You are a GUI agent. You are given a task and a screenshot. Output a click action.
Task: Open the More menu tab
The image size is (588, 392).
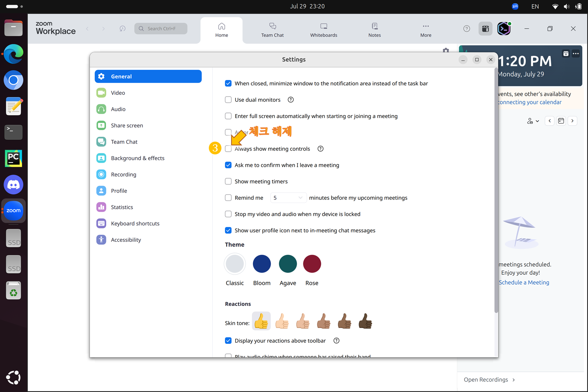426,30
